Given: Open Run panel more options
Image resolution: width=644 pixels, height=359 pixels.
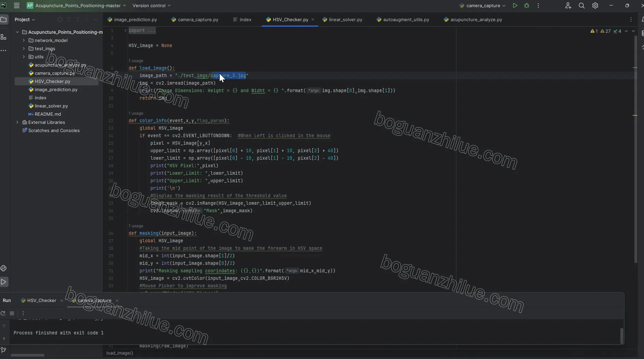Looking at the screenshot, I should (23, 313).
